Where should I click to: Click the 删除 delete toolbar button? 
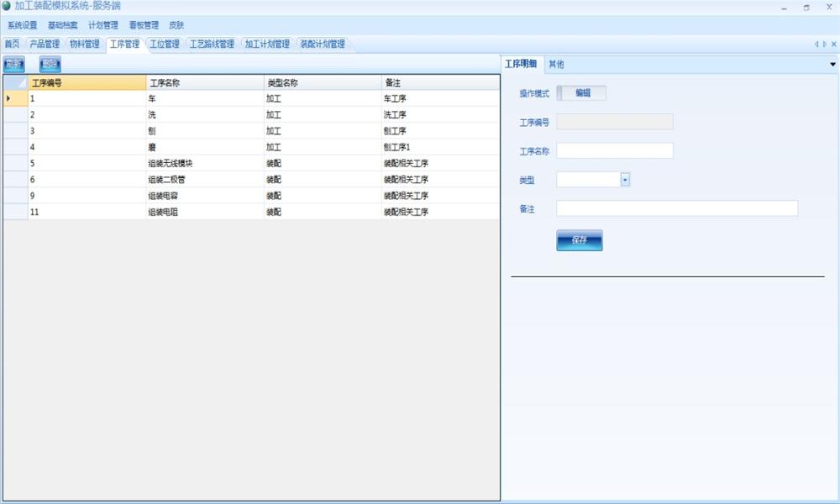pyautogui.click(x=50, y=64)
